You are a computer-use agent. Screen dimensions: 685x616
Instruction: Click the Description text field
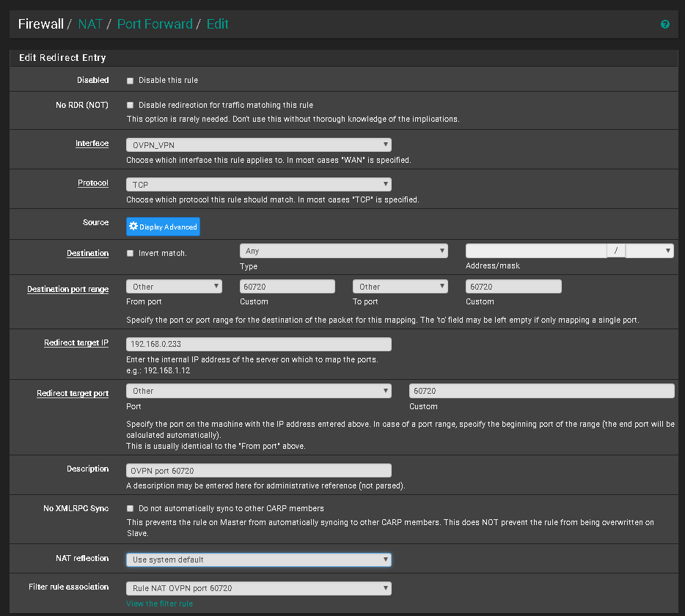(258, 470)
